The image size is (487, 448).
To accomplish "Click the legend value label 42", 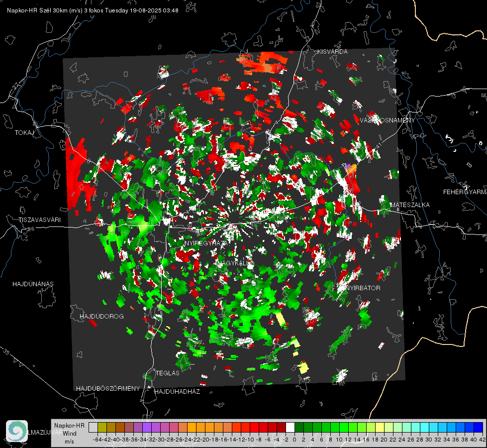I will click(482, 440).
